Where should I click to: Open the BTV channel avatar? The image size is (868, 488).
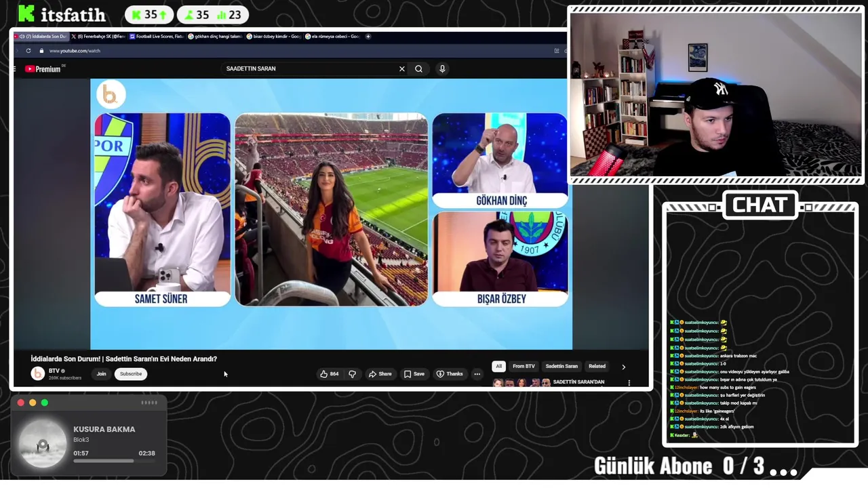(x=38, y=373)
